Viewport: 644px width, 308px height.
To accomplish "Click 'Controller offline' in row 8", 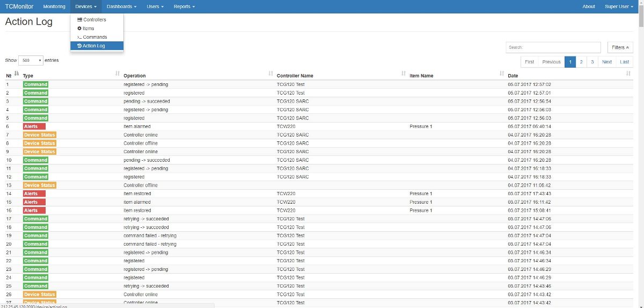I will [141, 144].
